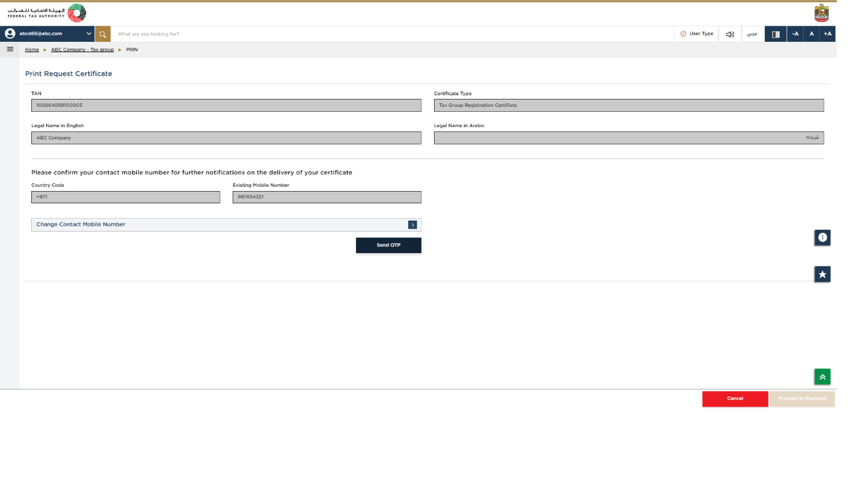Reset font size with the A button
Viewport: 868px width, 492px height.
point(812,34)
